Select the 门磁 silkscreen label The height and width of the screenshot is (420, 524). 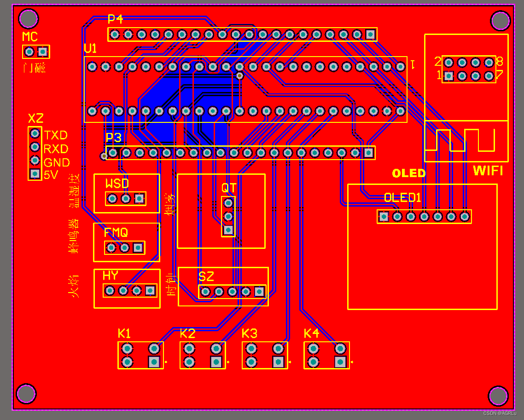click(x=34, y=68)
